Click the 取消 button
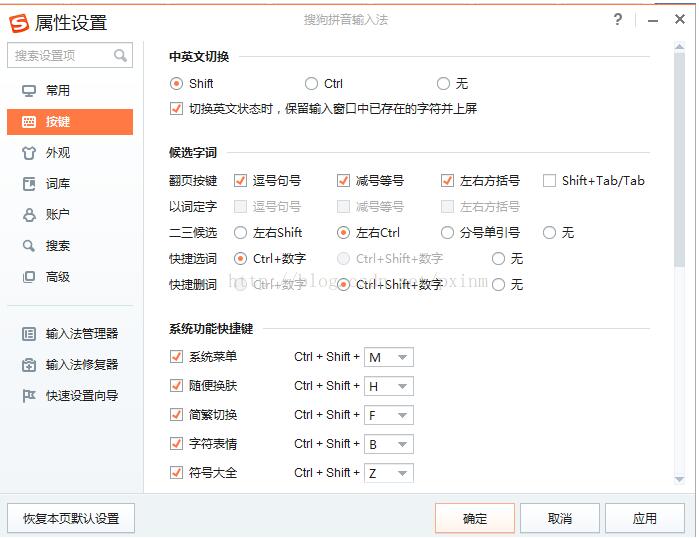The width and height of the screenshot is (699, 538). tap(559, 518)
